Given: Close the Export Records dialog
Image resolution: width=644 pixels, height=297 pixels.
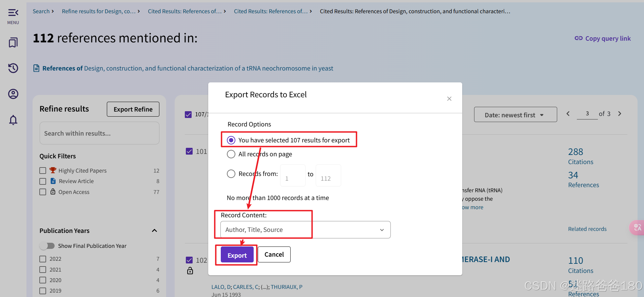Looking at the screenshot, I should pyautogui.click(x=449, y=99).
